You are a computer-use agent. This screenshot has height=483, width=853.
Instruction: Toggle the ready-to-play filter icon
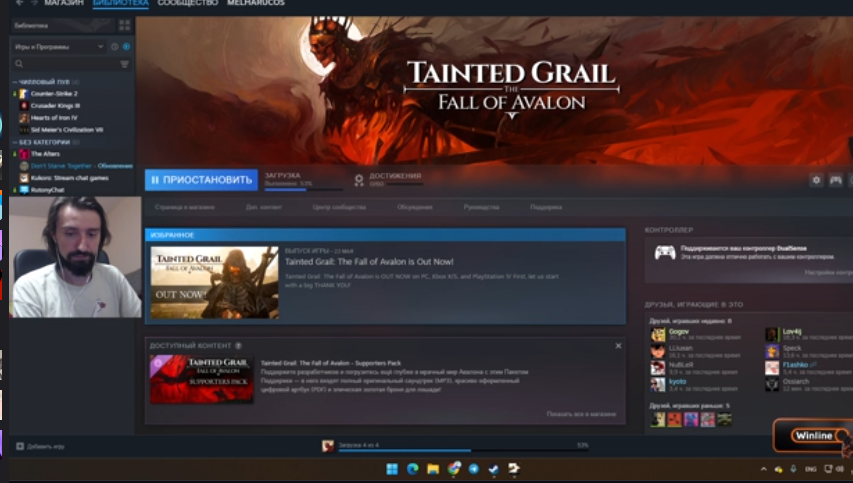126,47
